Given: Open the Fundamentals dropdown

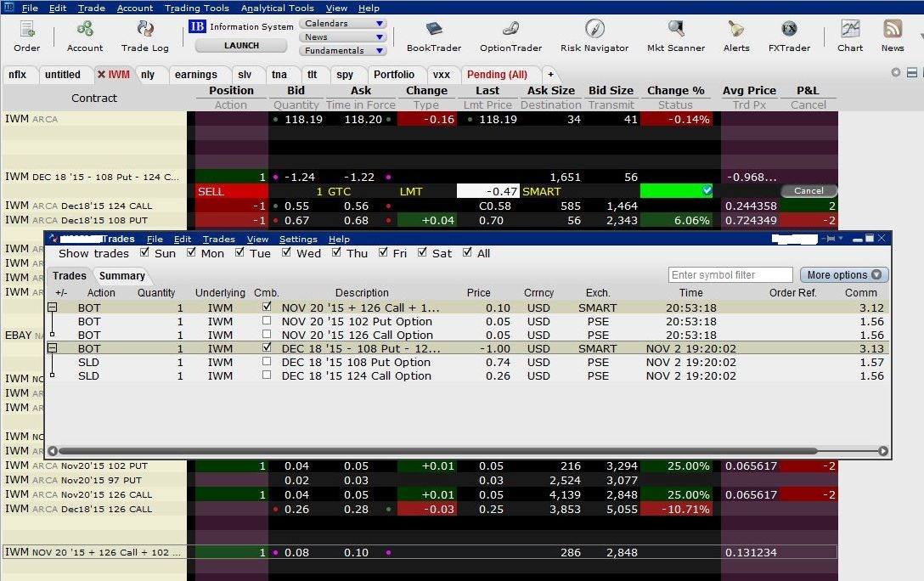Looking at the screenshot, I should click(343, 51).
